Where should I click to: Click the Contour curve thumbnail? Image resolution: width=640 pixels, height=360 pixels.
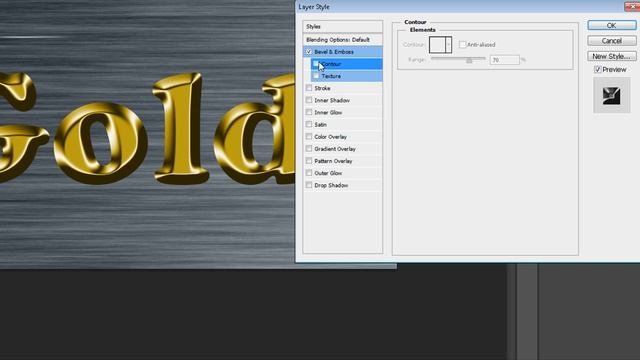437,44
